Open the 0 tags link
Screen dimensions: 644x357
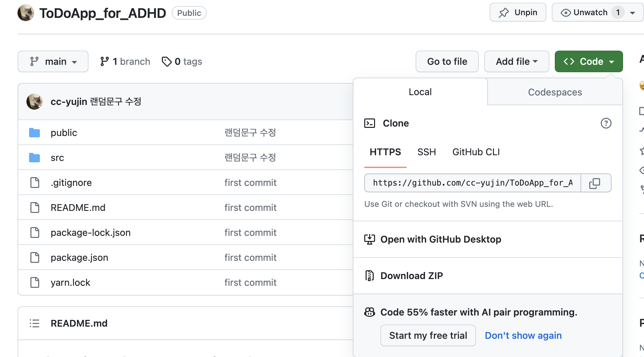point(182,61)
